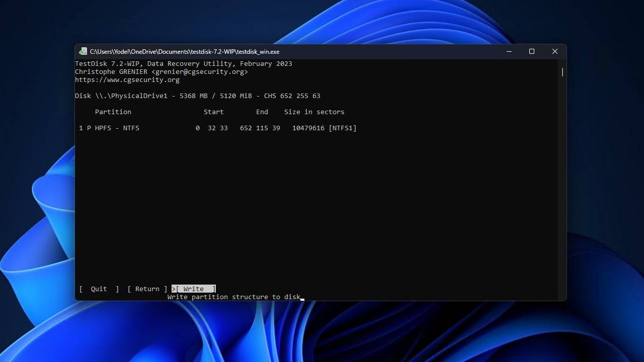Choose the highlighted Write option
This screenshot has width=644, height=362.
pos(194,289)
